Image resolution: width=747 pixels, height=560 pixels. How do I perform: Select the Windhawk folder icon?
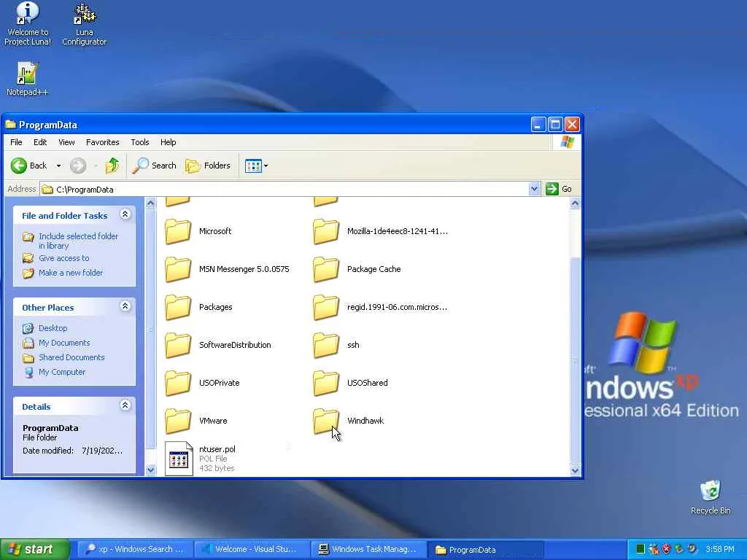coord(326,421)
